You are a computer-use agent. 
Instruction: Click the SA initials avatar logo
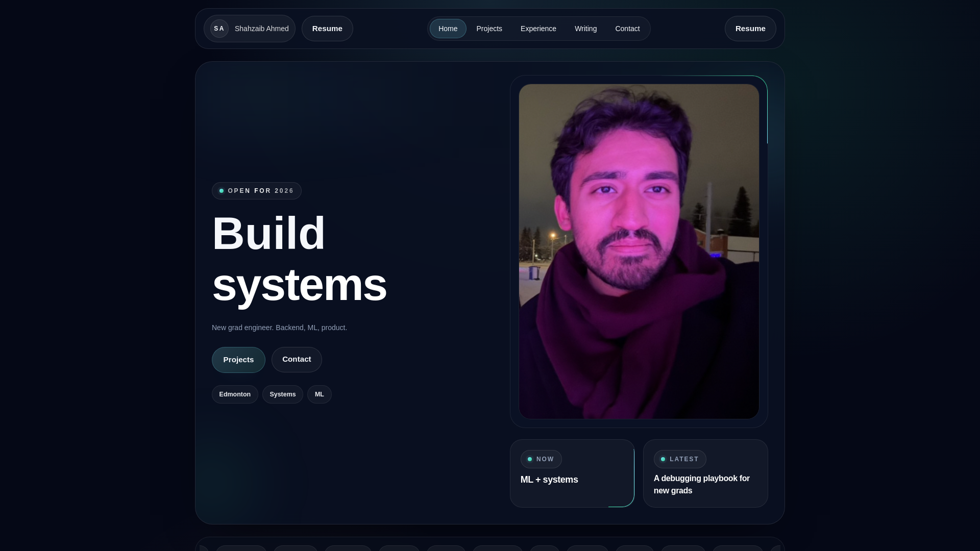click(x=219, y=29)
